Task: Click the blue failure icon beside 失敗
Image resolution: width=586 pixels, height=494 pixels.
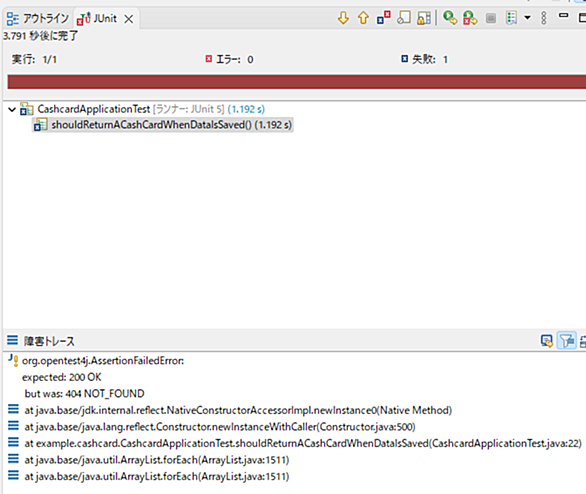Action: coord(404,59)
